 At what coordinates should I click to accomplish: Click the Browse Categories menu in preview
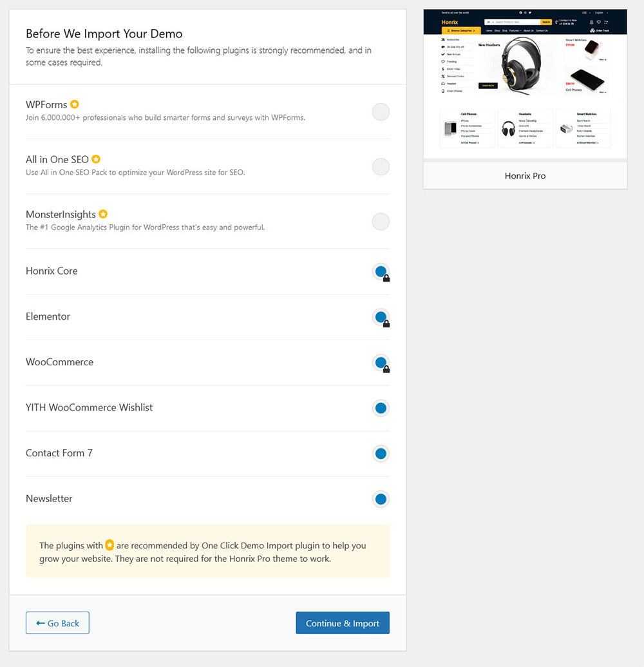pyautogui.click(x=461, y=31)
